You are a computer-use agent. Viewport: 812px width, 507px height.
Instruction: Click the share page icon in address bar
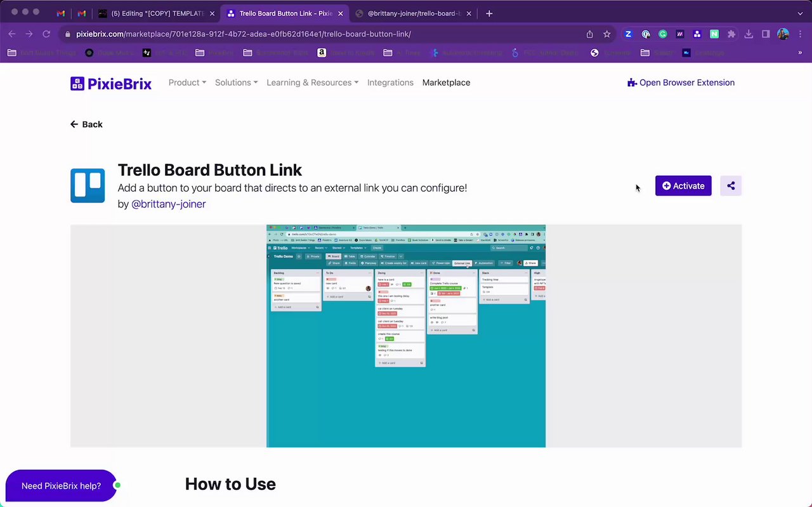pos(590,34)
